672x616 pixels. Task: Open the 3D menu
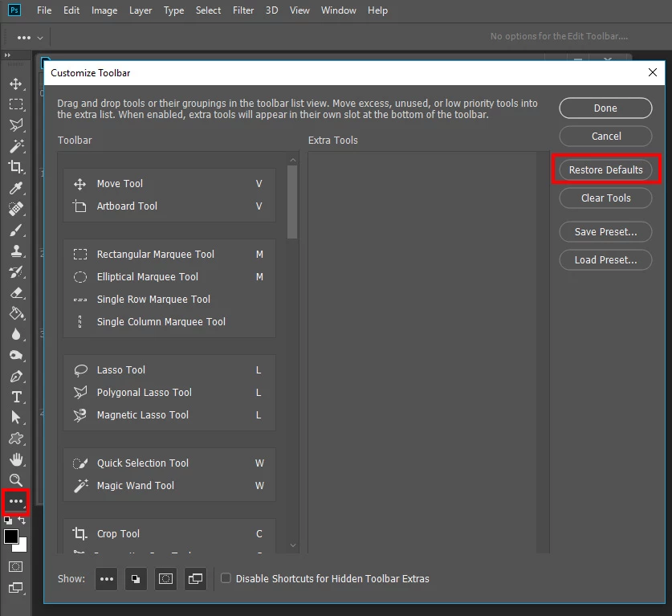[x=271, y=10]
